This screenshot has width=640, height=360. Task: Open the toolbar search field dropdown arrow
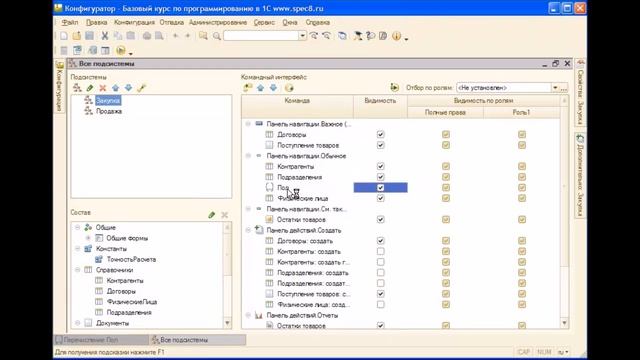302,36
